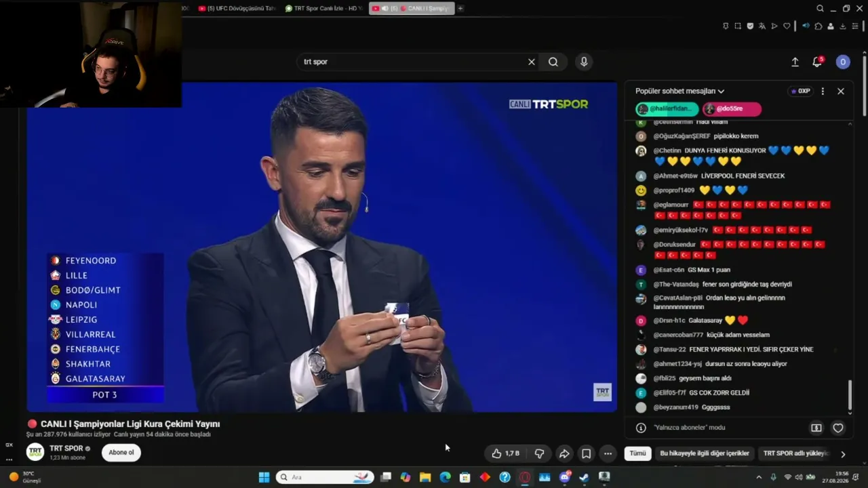Open the live chat options menu

coord(823,91)
